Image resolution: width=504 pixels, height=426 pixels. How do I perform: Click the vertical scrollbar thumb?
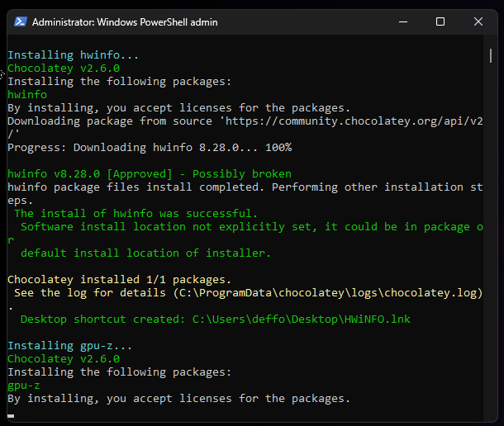pyautogui.click(x=491, y=55)
